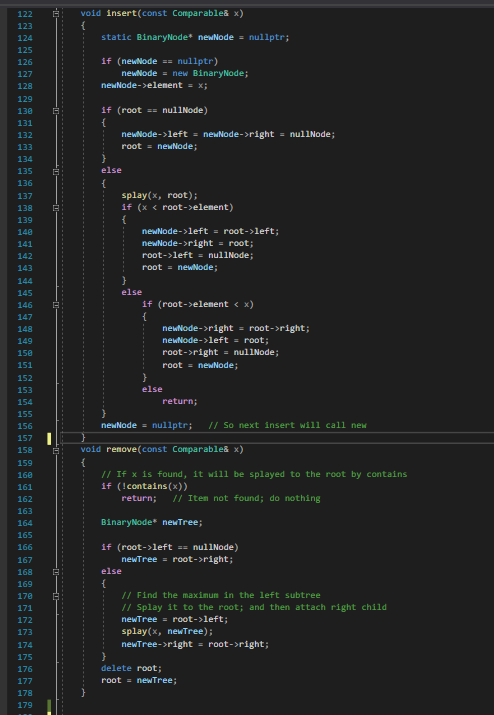The height and width of the screenshot is (715, 494).
Task: Click 'newNode->left = newNode->right = nullNode;' on line 132
Action: pos(228,134)
